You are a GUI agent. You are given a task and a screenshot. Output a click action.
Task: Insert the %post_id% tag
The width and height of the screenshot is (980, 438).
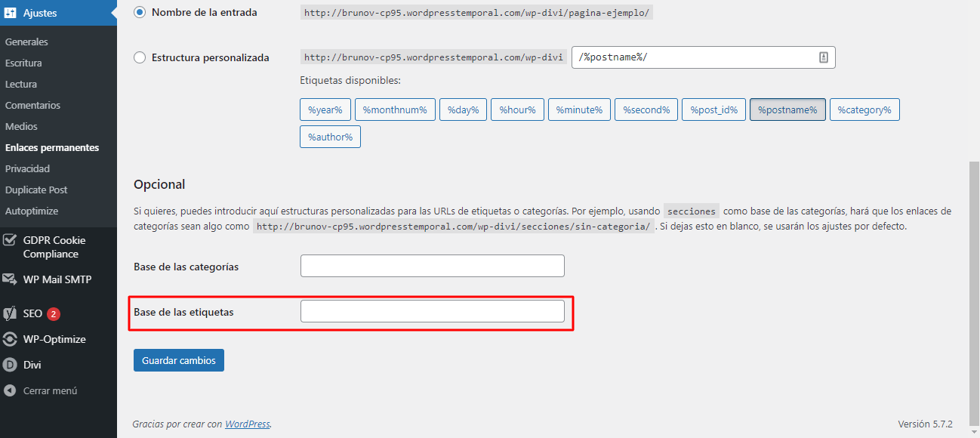(x=713, y=109)
